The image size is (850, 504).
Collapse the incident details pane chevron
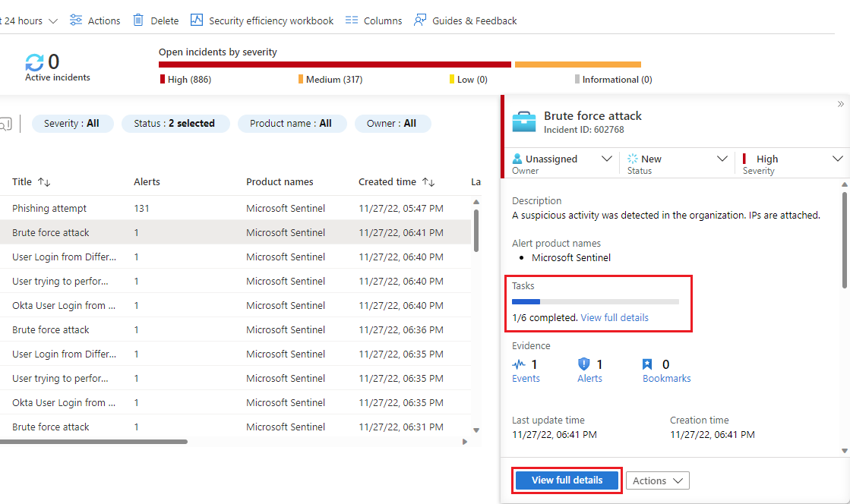[840, 103]
